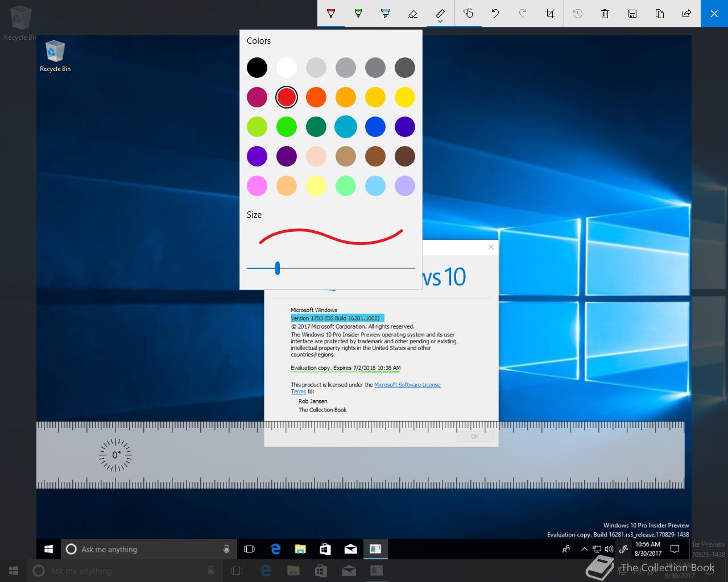The image size is (728, 582).
Task: Click the redo arrow icon
Action: pyautogui.click(x=523, y=13)
